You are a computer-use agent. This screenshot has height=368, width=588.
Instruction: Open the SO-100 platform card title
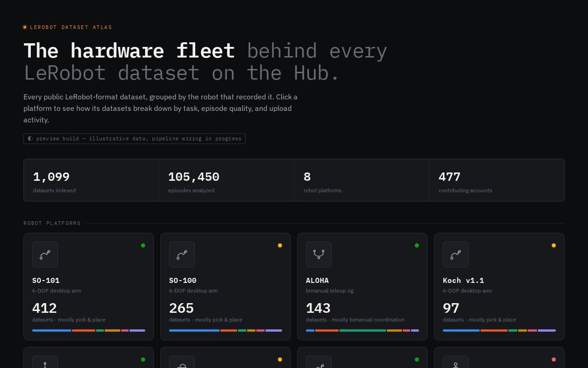point(183,280)
